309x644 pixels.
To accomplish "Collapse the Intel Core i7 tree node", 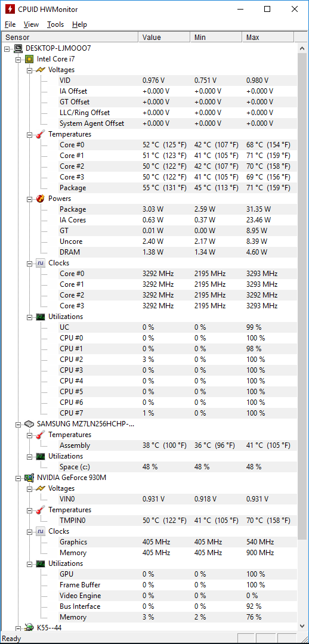I will pyautogui.click(x=18, y=60).
